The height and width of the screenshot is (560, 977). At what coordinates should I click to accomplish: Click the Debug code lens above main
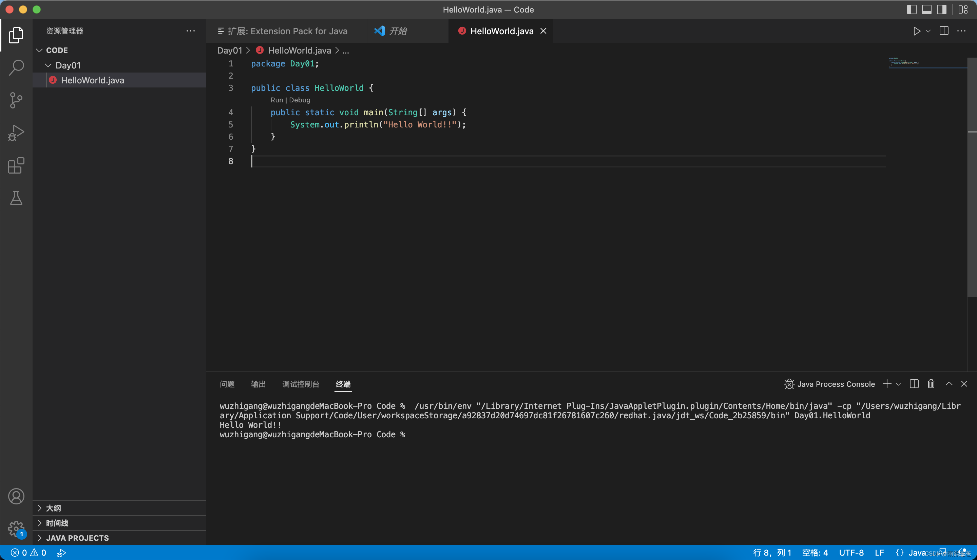pyautogui.click(x=299, y=100)
